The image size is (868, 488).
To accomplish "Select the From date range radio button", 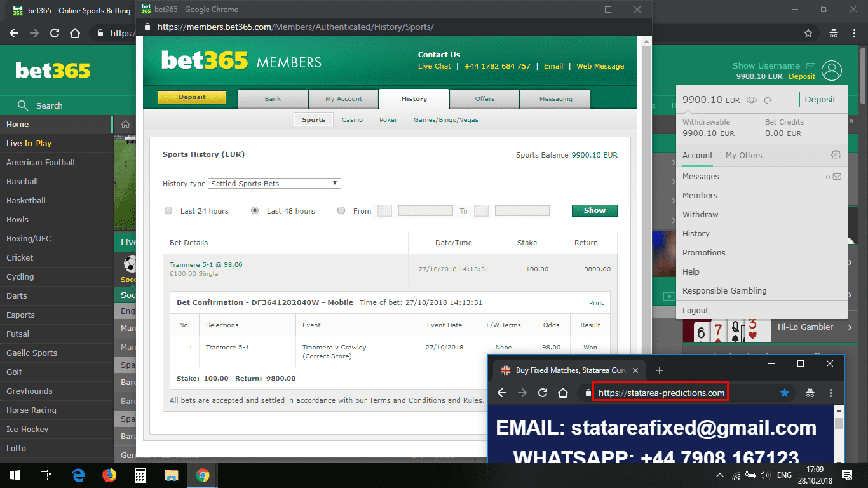I will (341, 210).
